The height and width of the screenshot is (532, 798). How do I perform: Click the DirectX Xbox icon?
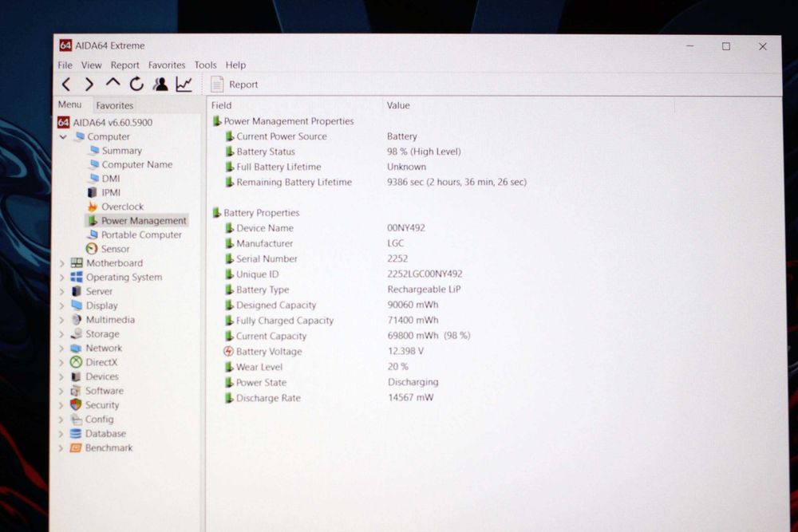pos(76,362)
